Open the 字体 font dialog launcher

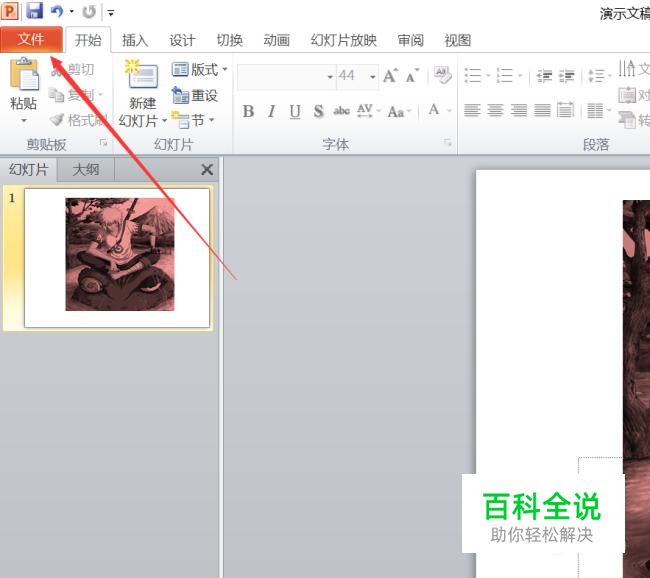(x=448, y=143)
